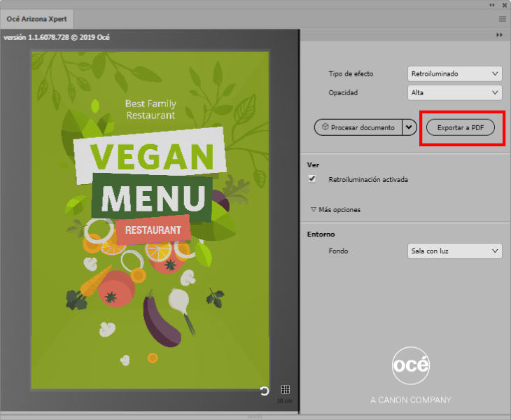The height and width of the screenshot is (420, 511).
Task: Click the Océ circular logo
Action: click(x=411, y=365)
